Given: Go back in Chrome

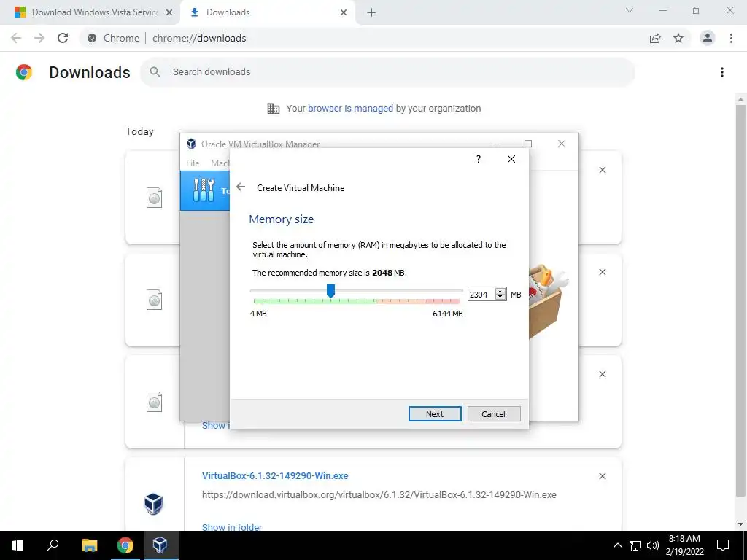Looking at the screenshot, I should [16, 38].
